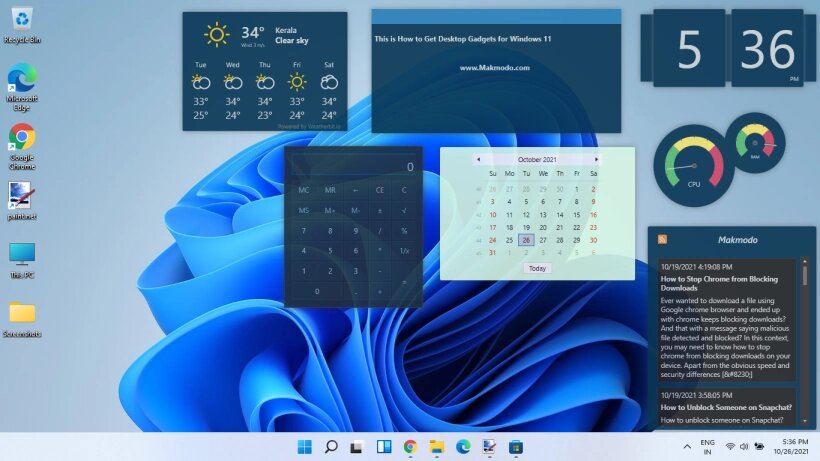Click the RSS feed icon in Makmodo gadget

coord(662,240)
